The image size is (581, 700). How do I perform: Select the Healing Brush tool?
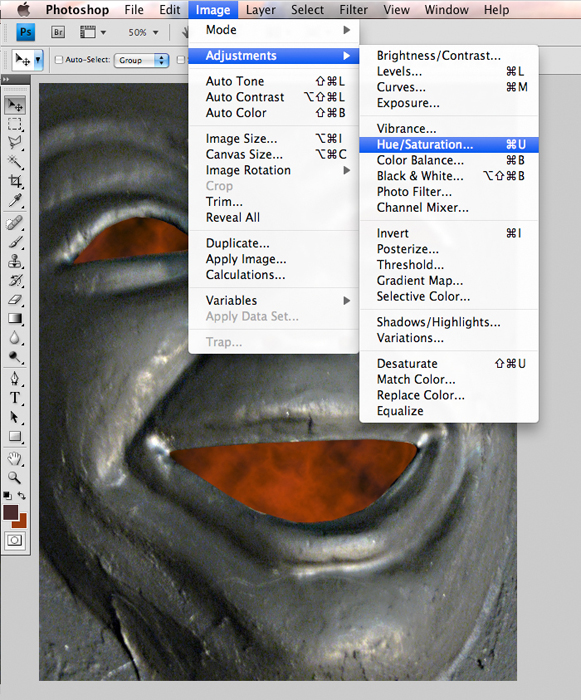click(15, 223)
